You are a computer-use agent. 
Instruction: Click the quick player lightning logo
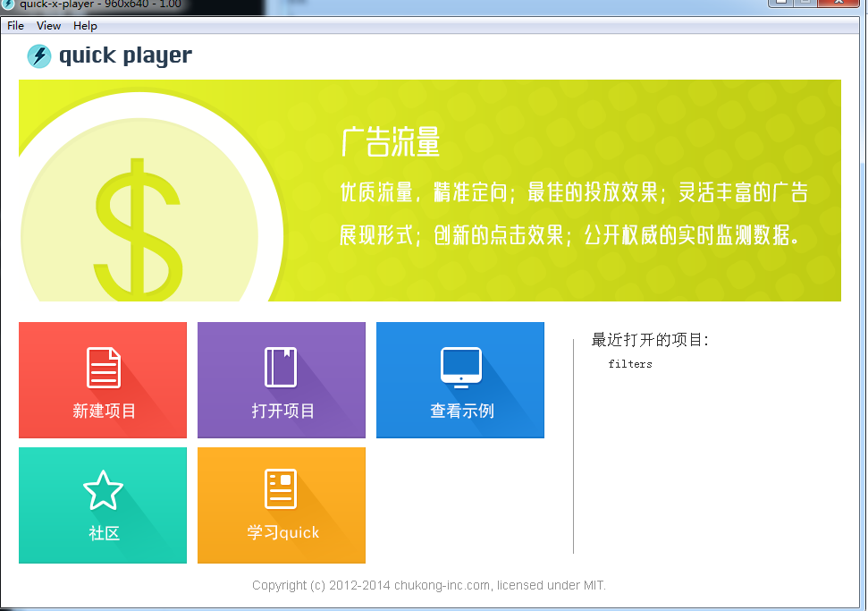click(39, 56)
